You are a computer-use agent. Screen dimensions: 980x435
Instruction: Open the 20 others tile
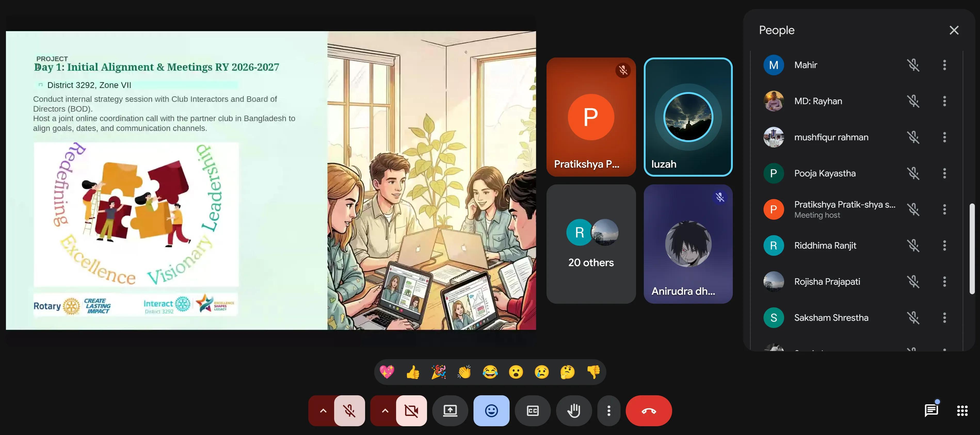(x=591, y=244)
